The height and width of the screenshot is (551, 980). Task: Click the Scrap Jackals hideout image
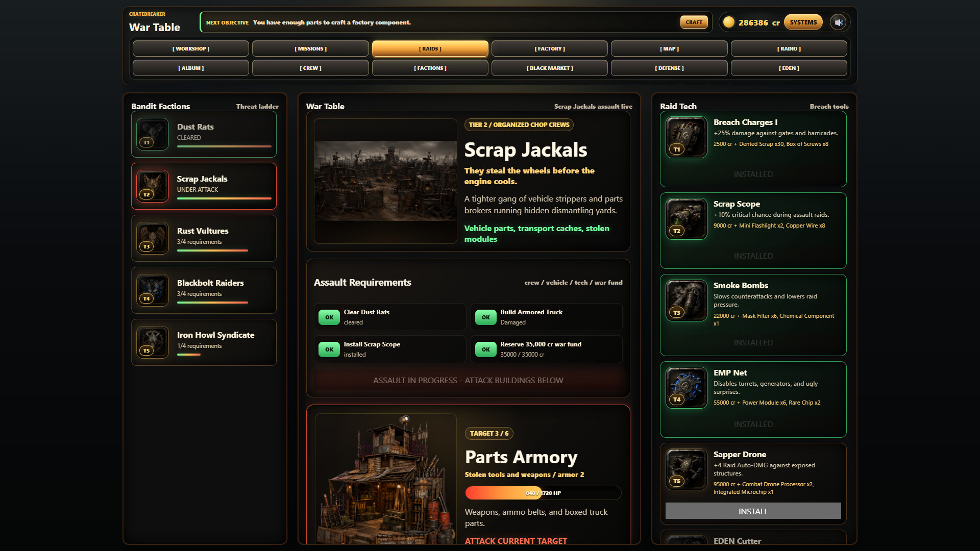coord(385,181)
